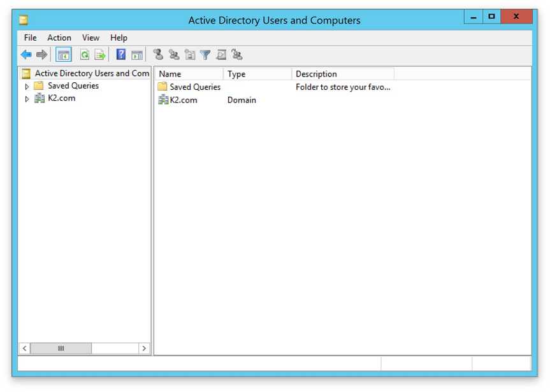Open filter options with the funnel icon
The width and height of the screenshot is (550, 392).
tap(205, 55)
